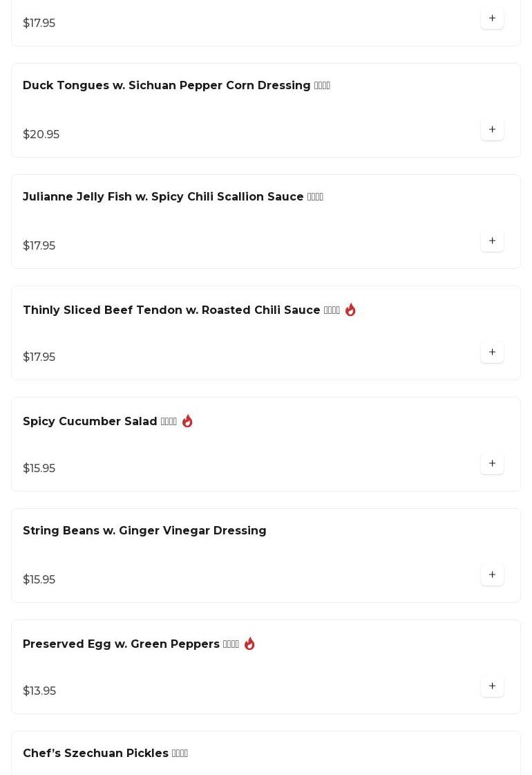Add Thinly Sliced Beef Tendon to cart
Viewport: 532px width, 775px height.
(x=492, y=352)
